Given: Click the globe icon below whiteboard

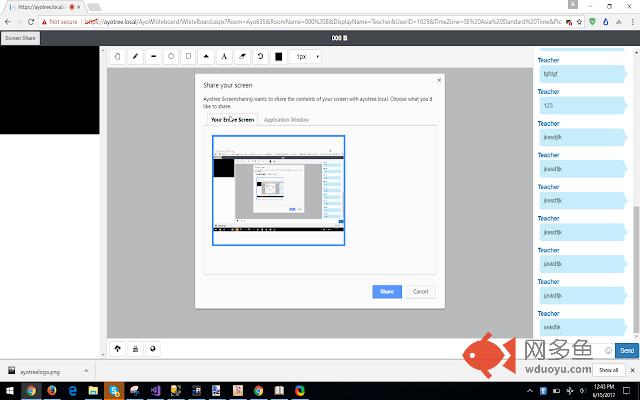Looking at the screenshot, I should click(153, 349).
